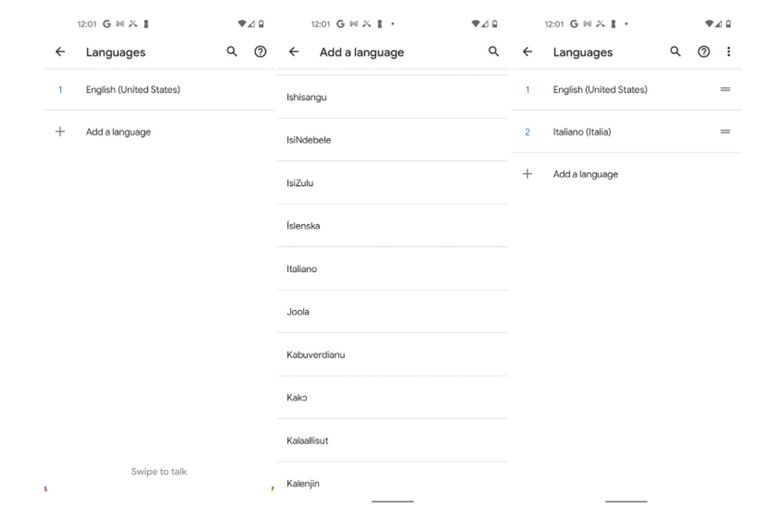Choose Kabuverdianu language option
The height and width of the screenshot is (512, 768).
click(316, 355)
